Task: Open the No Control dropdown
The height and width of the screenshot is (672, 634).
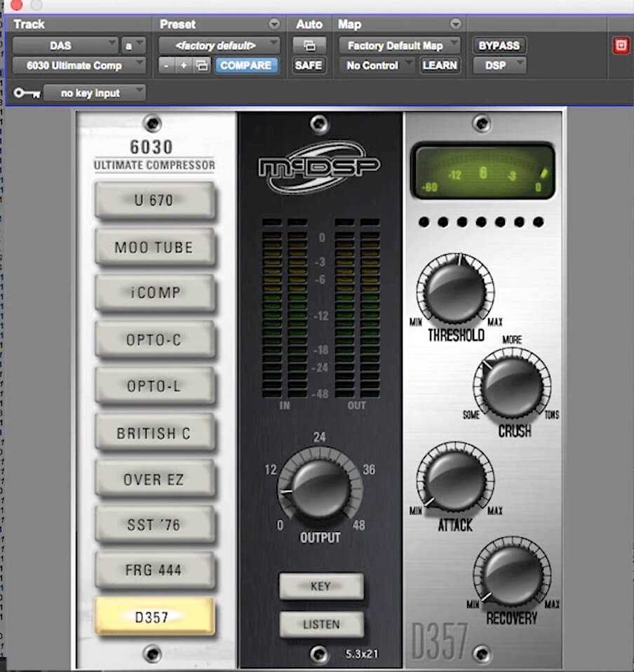Action: 377,65
